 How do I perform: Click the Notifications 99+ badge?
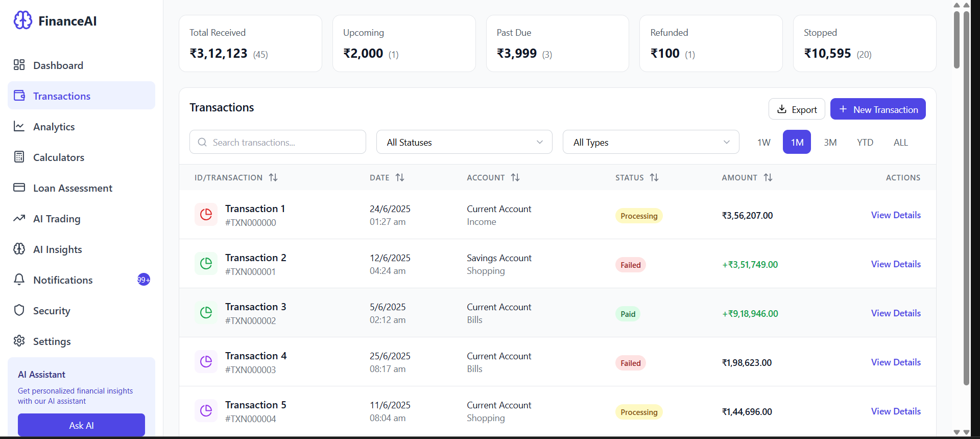click(144, 280)
